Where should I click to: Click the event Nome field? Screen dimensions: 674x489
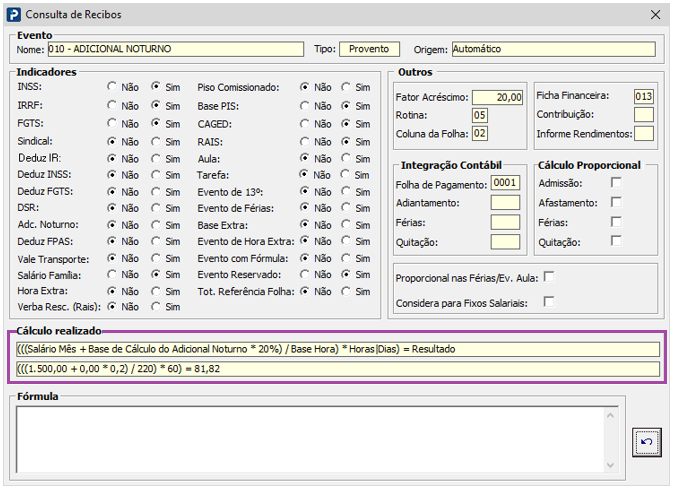pos(174,49)
